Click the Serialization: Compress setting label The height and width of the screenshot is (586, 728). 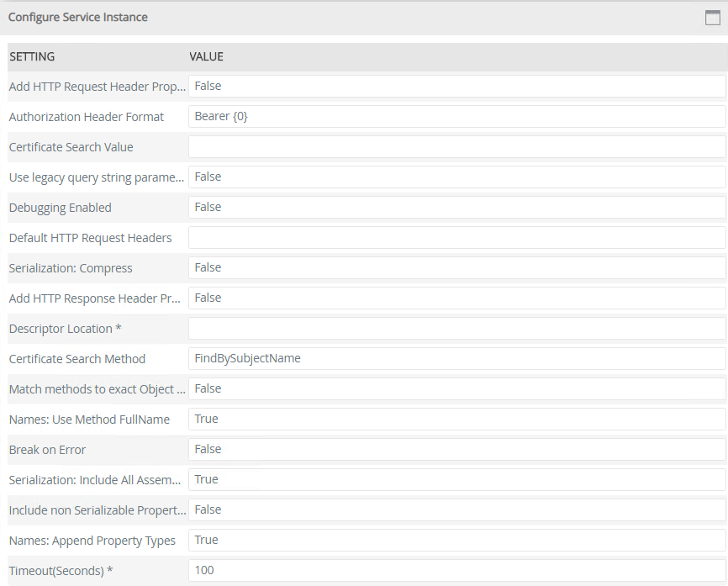point(71,267)
